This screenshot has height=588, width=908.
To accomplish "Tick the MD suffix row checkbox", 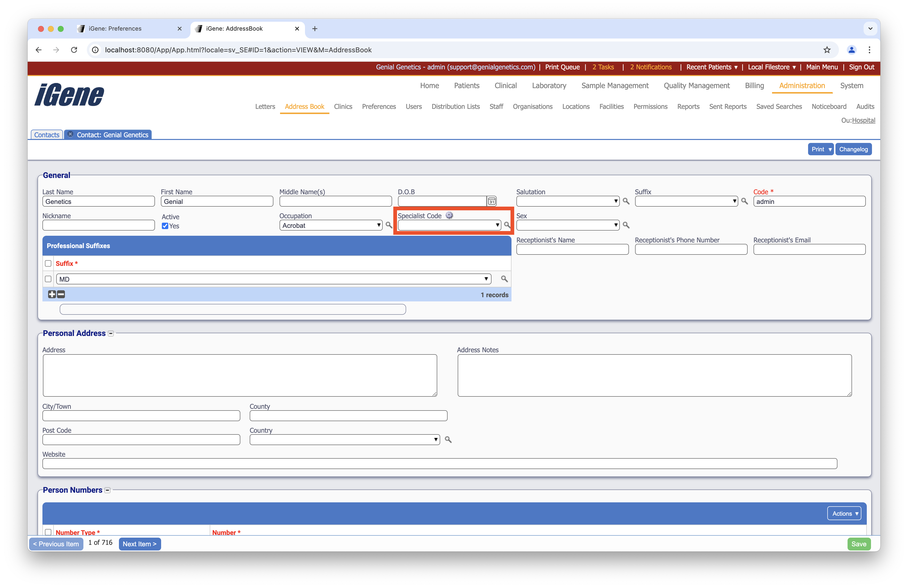I will tap(48, 279).
